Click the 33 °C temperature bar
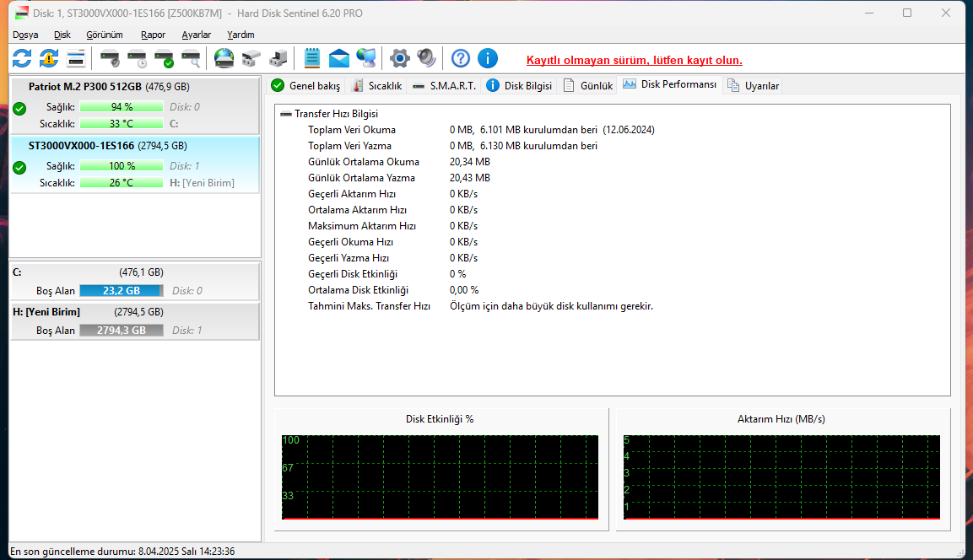This screenshot has width=973, height=560. [122, 123]
